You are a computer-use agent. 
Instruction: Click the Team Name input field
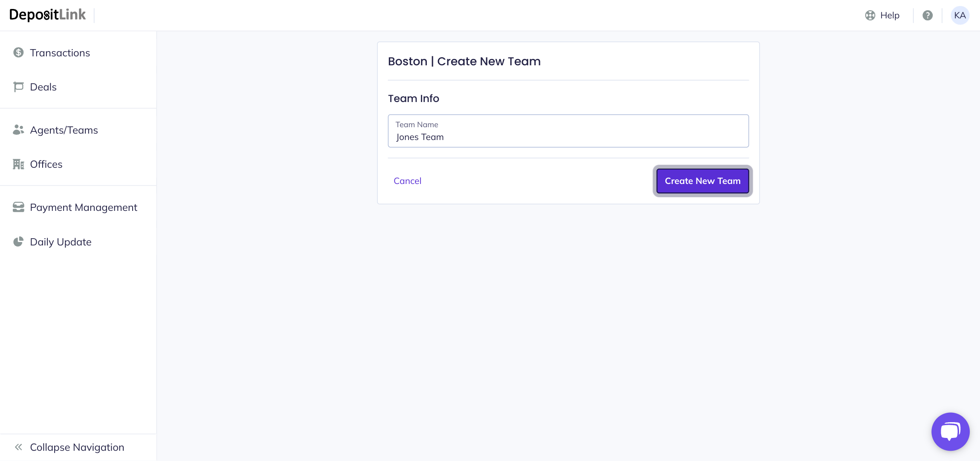(568, 137)
